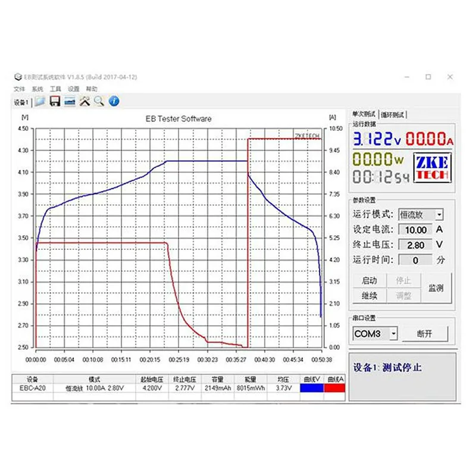Expand the COM3 port dropdown arrow

393,334
